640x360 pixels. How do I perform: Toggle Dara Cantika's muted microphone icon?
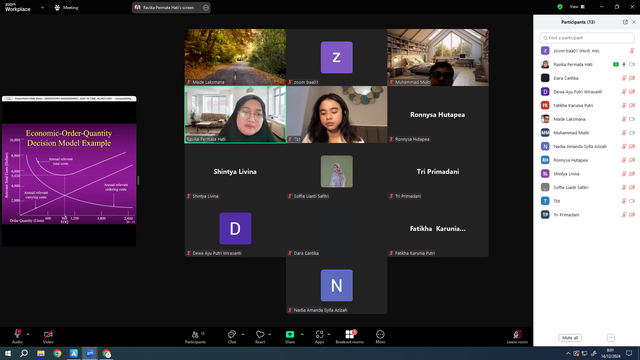[x=624, y=78]
